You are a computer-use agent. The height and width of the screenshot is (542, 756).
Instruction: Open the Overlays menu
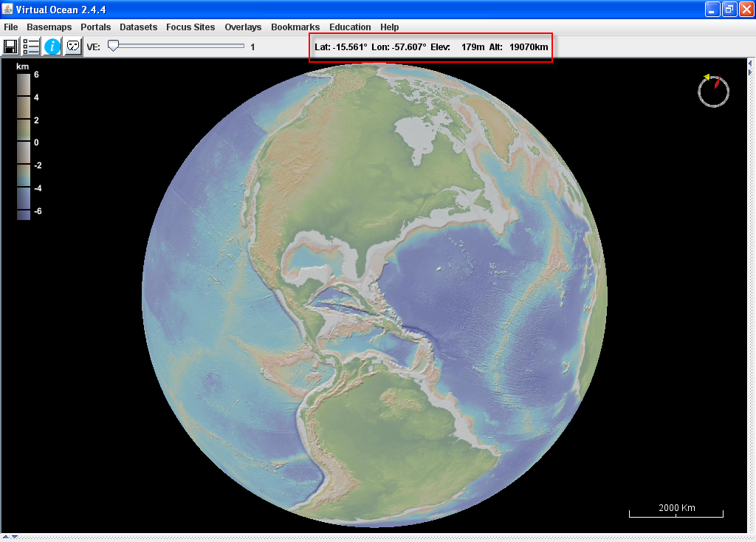coord(243,27)
